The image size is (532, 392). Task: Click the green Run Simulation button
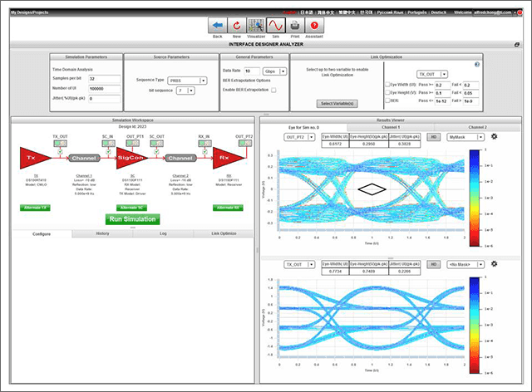point(132,219)
